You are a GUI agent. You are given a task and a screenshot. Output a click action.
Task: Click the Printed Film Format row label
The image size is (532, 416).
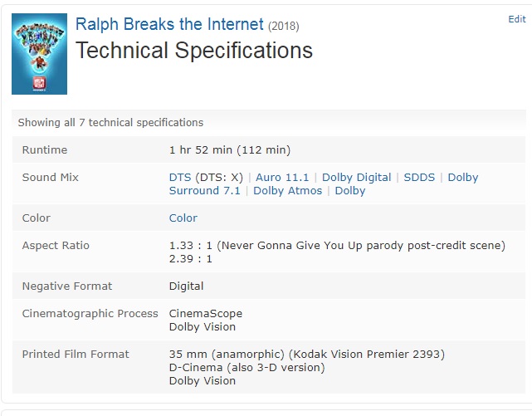tap(76, 355)
